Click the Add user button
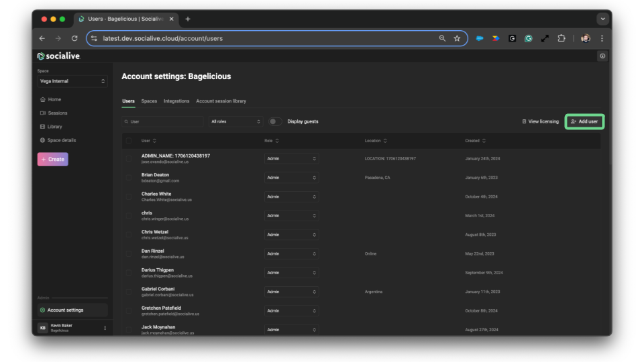 click(584, 121)
